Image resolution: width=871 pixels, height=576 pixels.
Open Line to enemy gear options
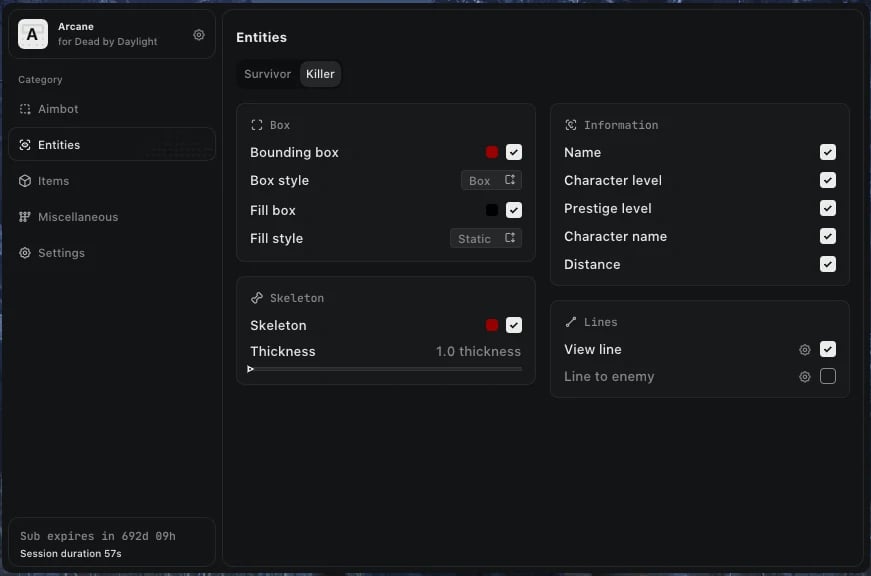click(804, 377)
